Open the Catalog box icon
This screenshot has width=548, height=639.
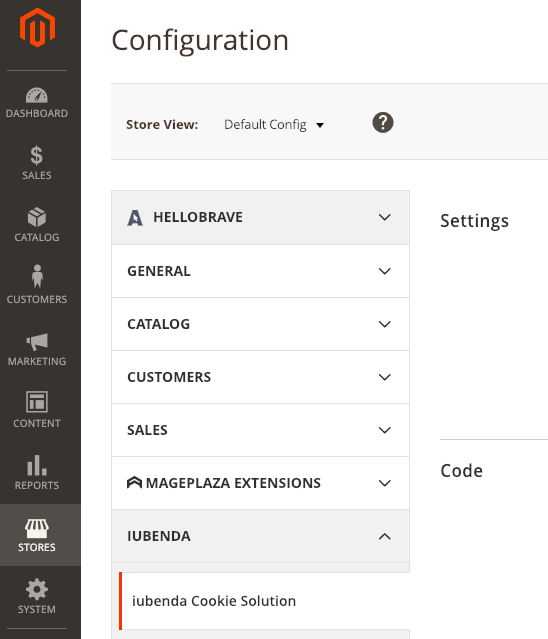(x=37, y=217)
